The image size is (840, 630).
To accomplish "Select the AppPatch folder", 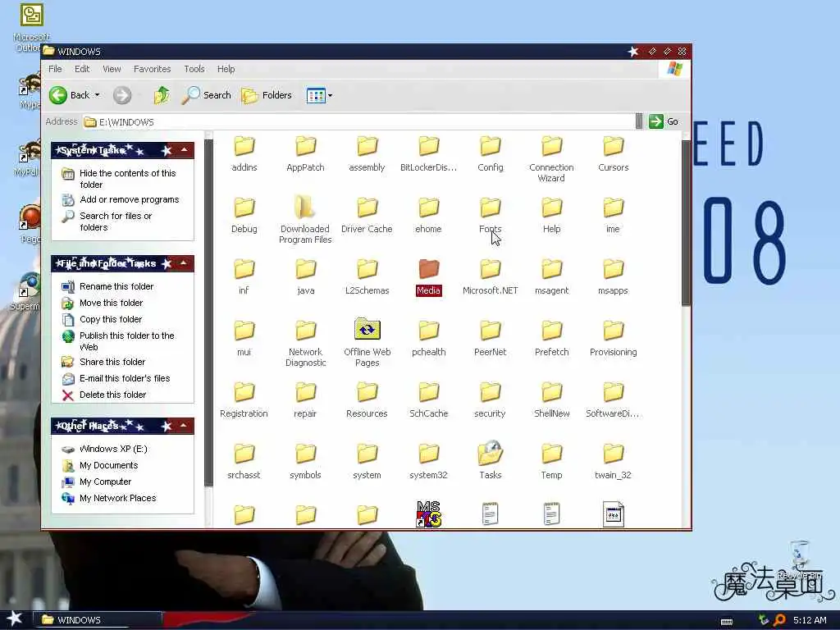I will (x=305, y=153).
